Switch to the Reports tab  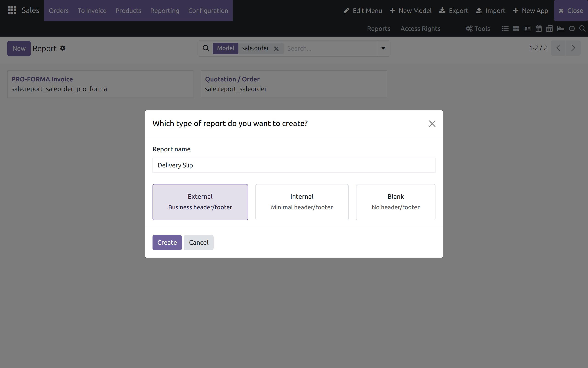379,29
